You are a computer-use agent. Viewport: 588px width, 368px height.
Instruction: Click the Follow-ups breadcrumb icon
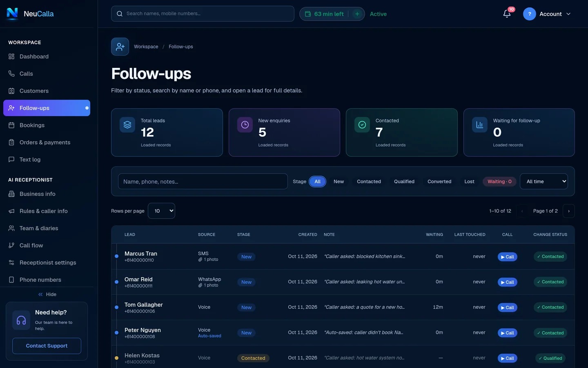120,47
